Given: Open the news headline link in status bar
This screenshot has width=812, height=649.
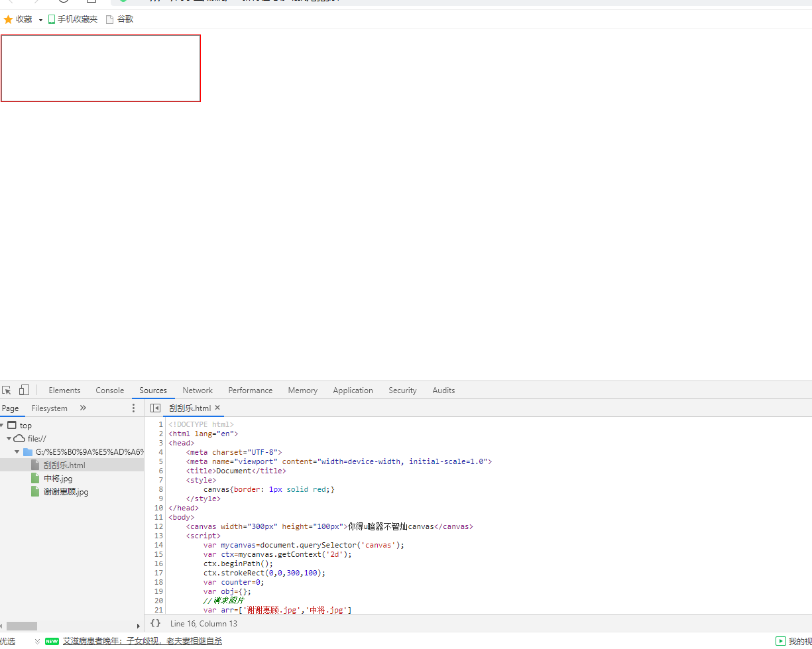Looking at the screenshot, I should (x=143, y=641).
